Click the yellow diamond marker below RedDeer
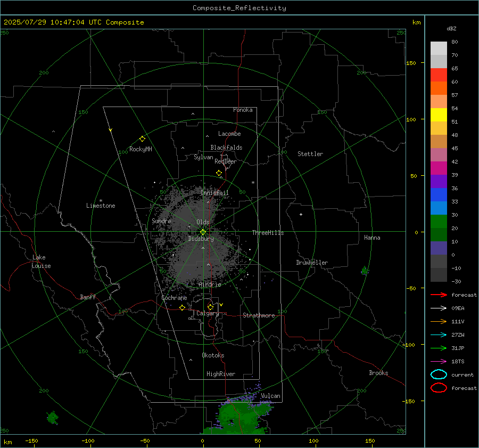Screen dimensions: 479x448 pyautogui.click(x=219, y=173)
